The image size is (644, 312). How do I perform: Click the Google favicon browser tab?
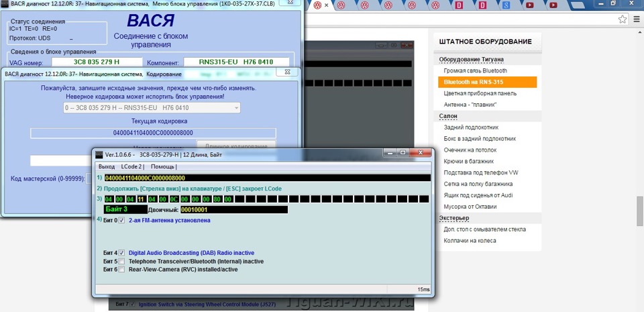506,5
